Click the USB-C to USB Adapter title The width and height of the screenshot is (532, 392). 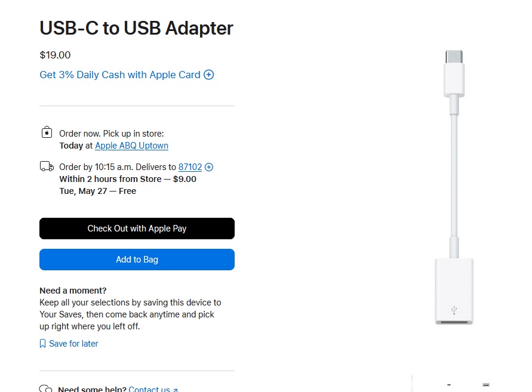(136, 28)
